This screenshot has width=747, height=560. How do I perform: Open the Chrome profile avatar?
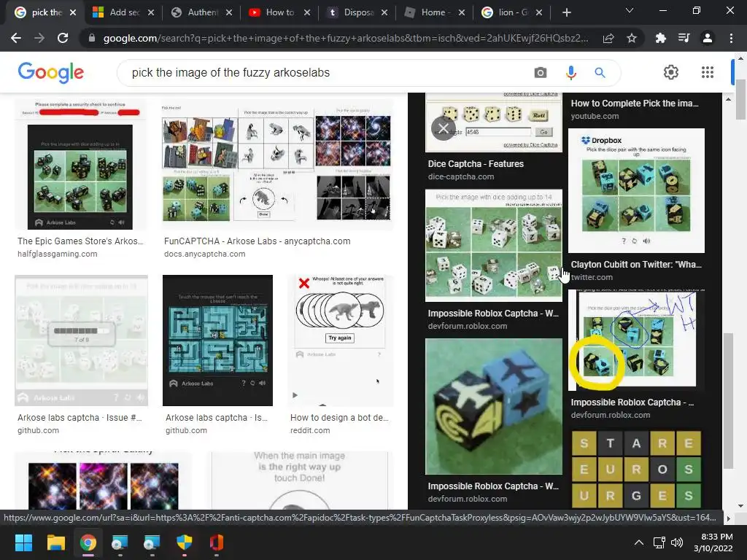click(x=708, y=38)
